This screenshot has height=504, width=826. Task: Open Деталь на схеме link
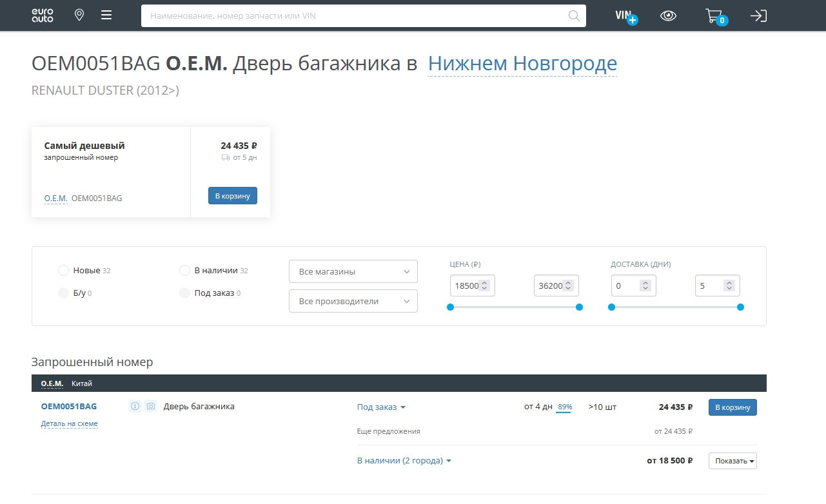coord(69,424)
